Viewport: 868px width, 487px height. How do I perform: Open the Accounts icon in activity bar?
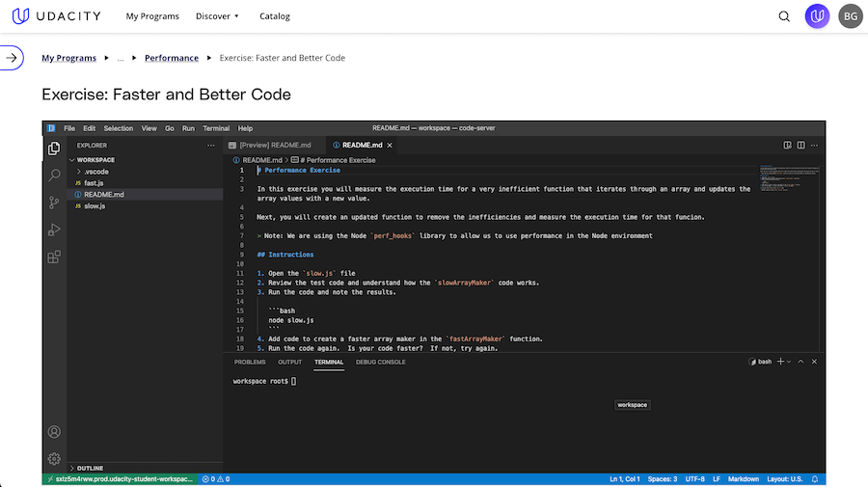[x=54, y=432]
